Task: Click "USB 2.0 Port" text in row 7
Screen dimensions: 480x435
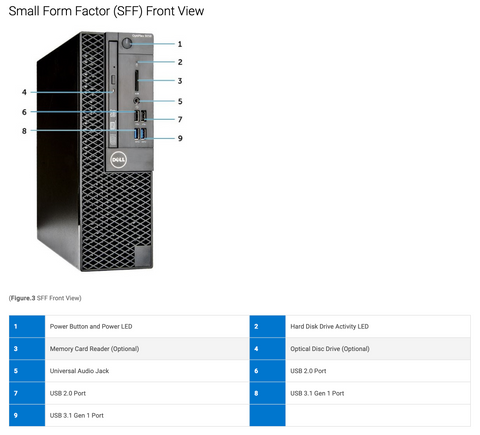Action: (68, 393)
